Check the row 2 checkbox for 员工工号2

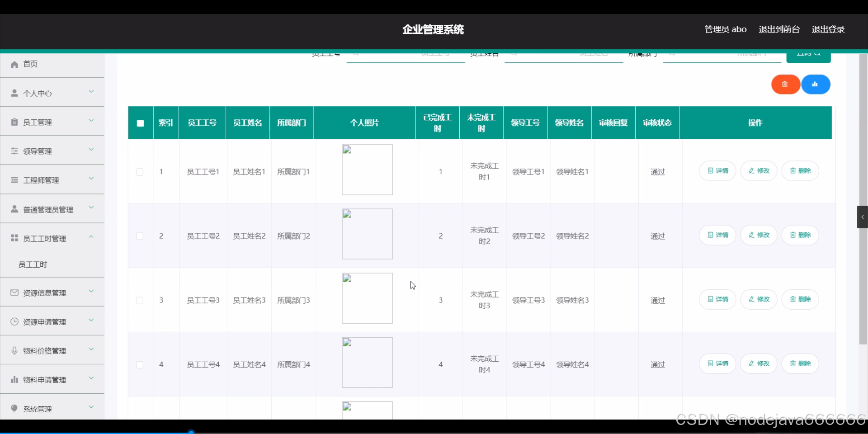(140, 236)
